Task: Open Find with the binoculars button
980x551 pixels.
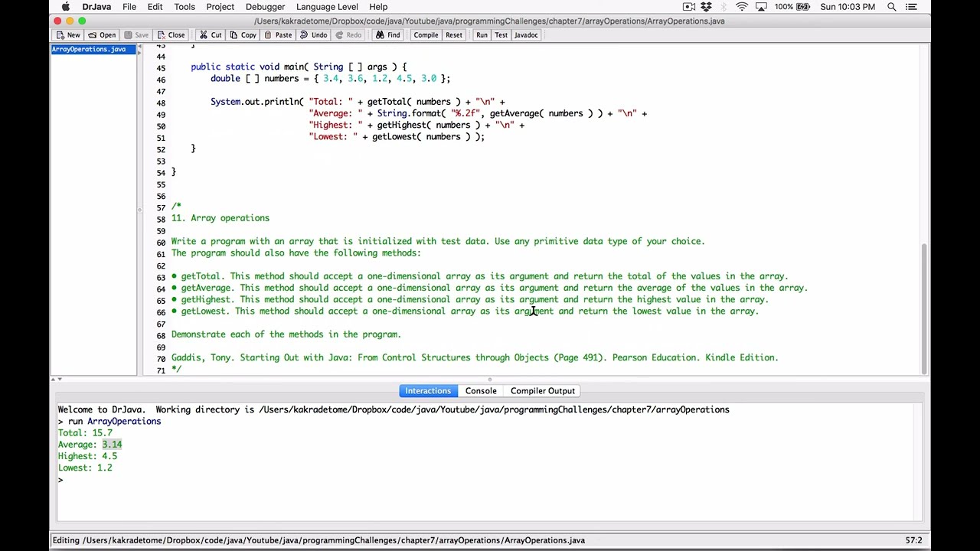Action: click(x=387, y=35)
